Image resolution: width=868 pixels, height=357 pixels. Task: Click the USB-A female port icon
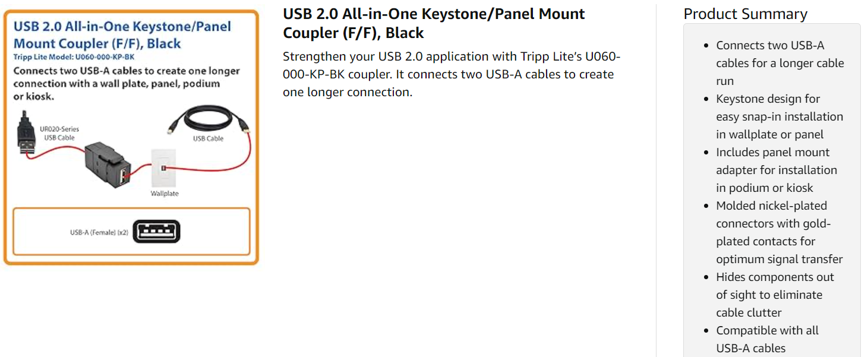click(156, 232)
